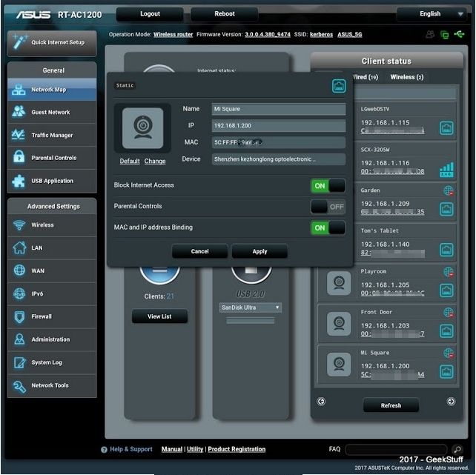
Task: Open the Wireless router operation mode link
Action: tap(173, 35)
